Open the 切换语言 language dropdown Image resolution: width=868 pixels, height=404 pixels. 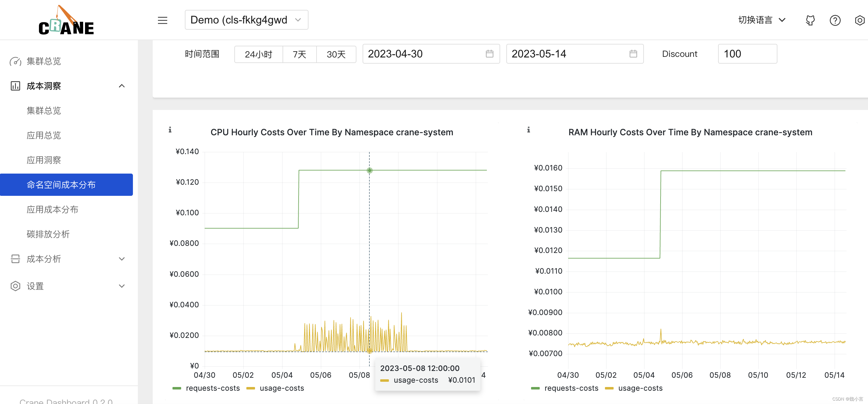click(x=762, y=20)
